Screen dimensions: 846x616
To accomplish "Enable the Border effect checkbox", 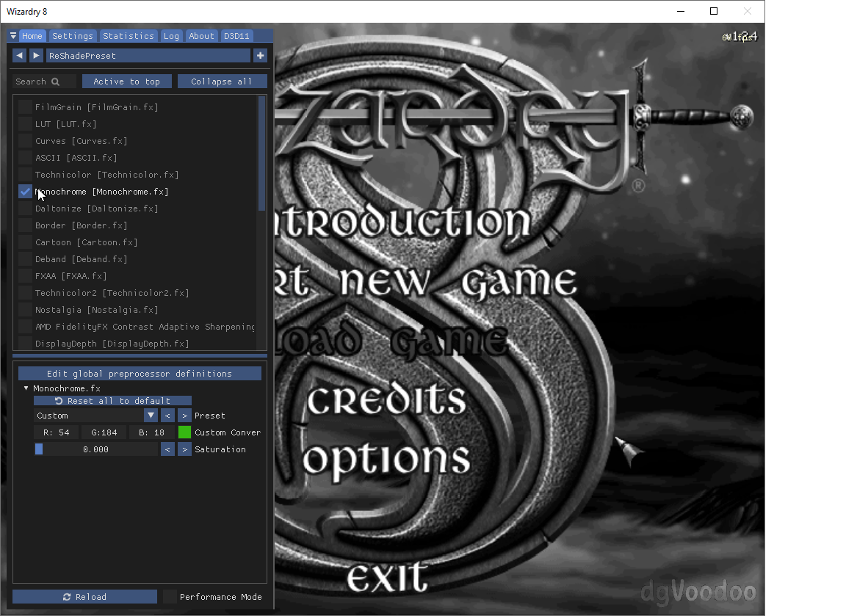I will point(25,225).
